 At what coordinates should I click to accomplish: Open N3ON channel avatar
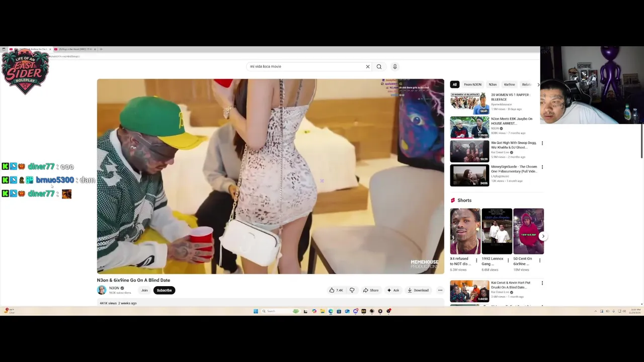(x=102, y=290)
